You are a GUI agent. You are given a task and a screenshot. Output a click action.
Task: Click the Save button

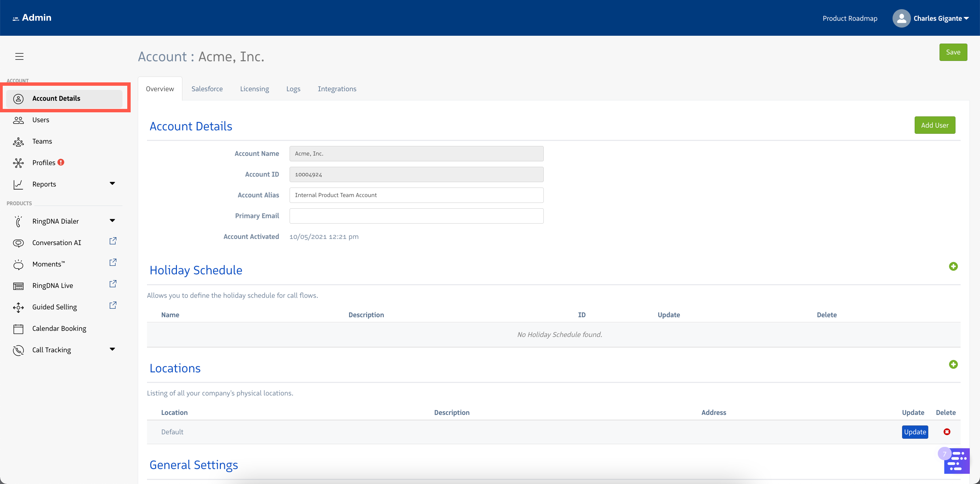(953, 52)
